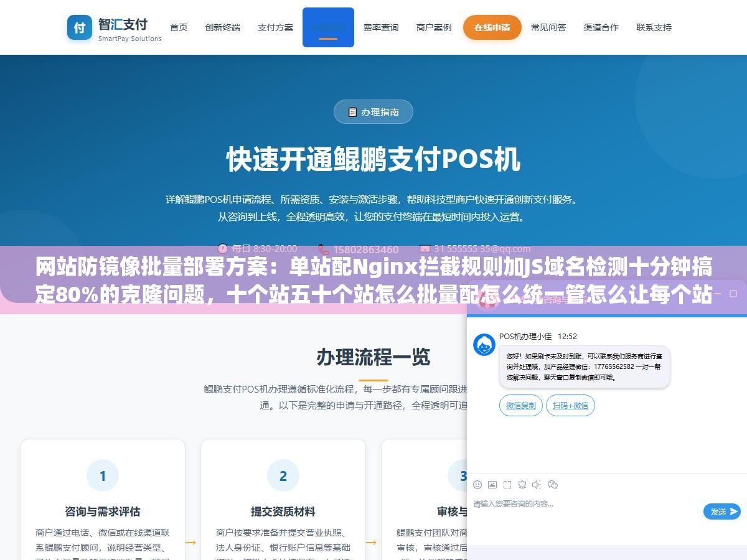The width and height of the screenshot is (747, 560).
Task: Click the 办理指南 pill badge
Action: (x=374, y=112)
